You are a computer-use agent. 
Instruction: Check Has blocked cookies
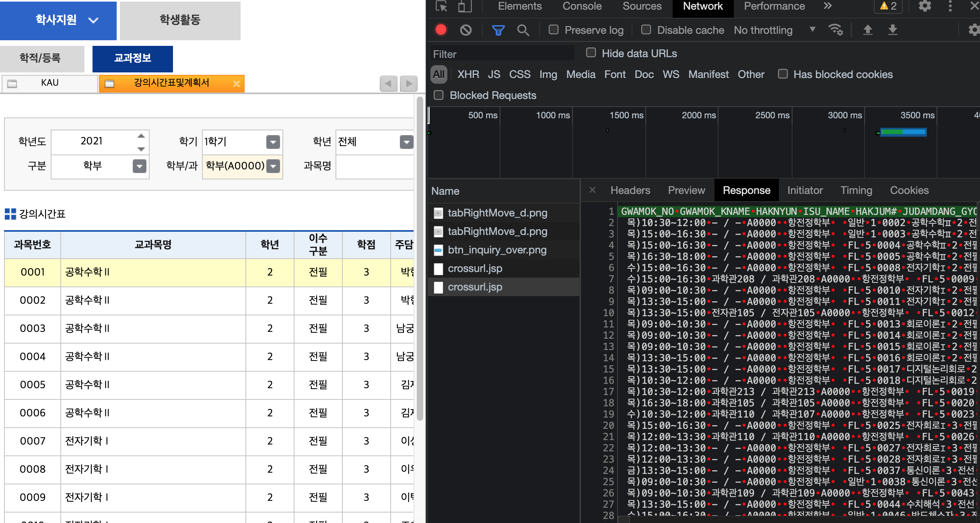click(x=783, y=74)
